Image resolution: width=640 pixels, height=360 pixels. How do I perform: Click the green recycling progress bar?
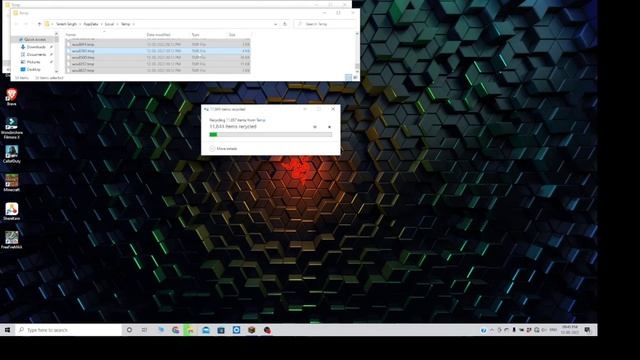pyautogui.click(x=270, y=134)
